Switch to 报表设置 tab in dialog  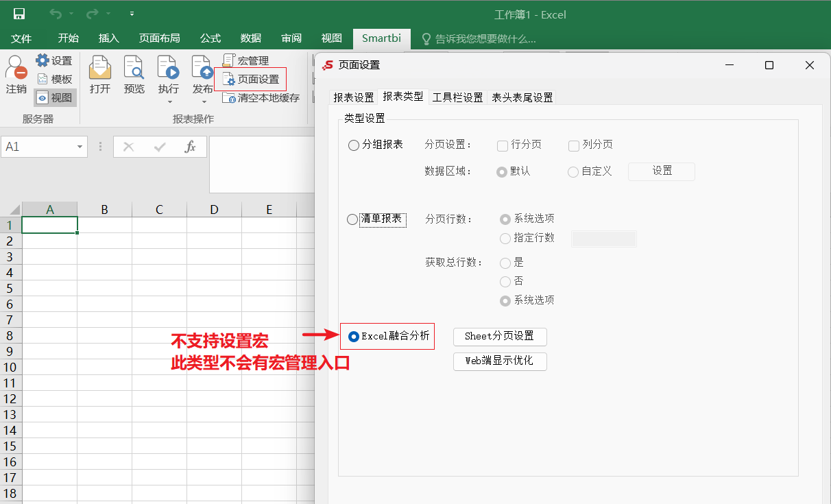point(354,97)
